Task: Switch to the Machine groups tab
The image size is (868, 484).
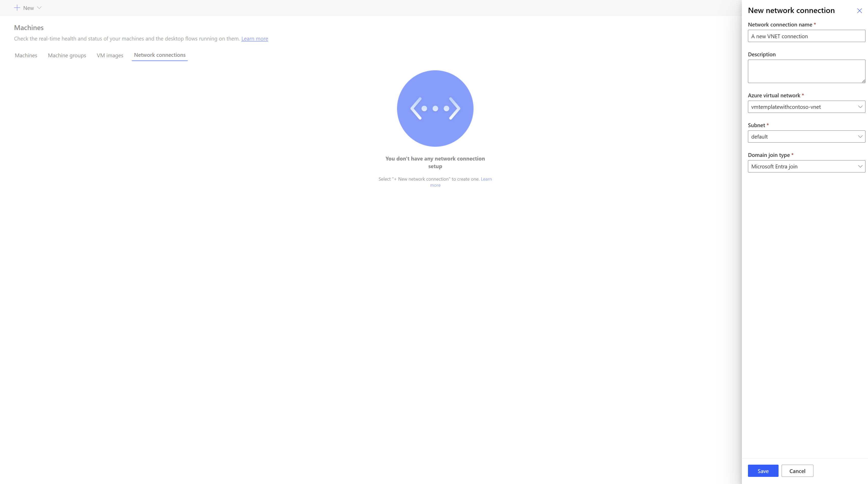Action: (67, 55)
